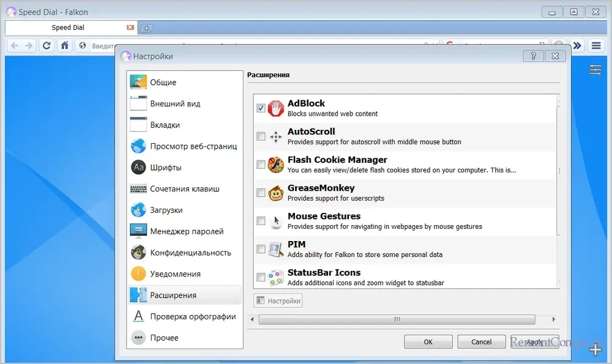This screenshot has width=612, height=364.
Task: Switch to the Speed Dial tab
Action: pyautogui.click(x=71, y=28)
